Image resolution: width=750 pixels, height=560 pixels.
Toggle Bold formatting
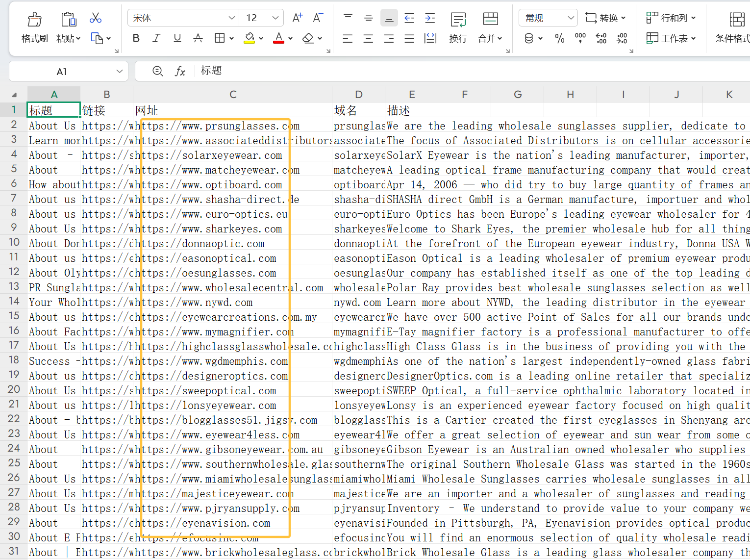[x=136, y=38]
